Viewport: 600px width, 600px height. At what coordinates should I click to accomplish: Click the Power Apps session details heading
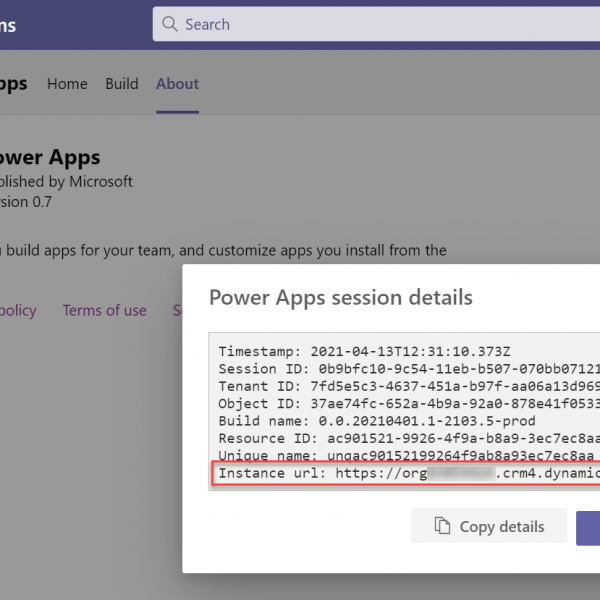pos(341,297)
